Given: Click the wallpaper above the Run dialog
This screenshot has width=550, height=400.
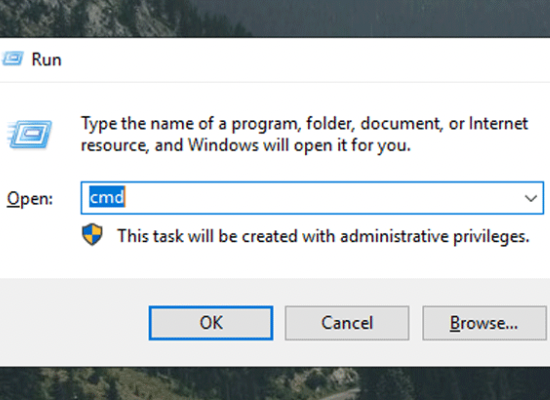Looking at the screenshot, I should tap(275, 18).
